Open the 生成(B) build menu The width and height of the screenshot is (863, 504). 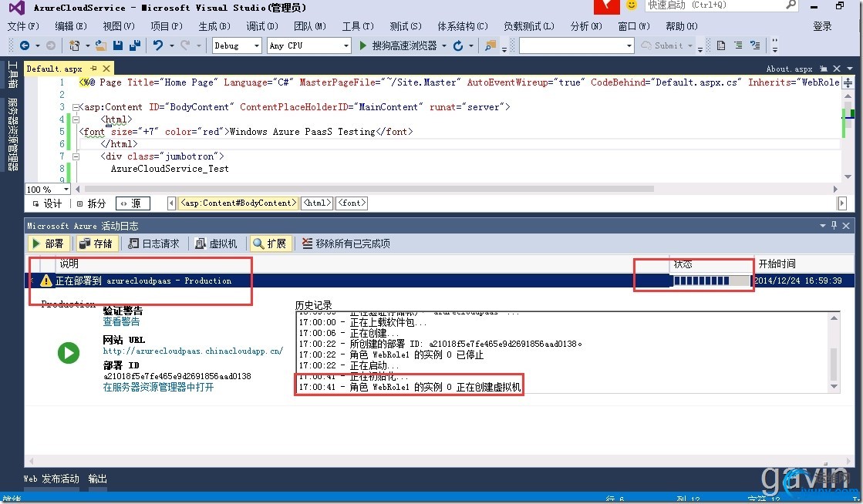pos(214,26)
